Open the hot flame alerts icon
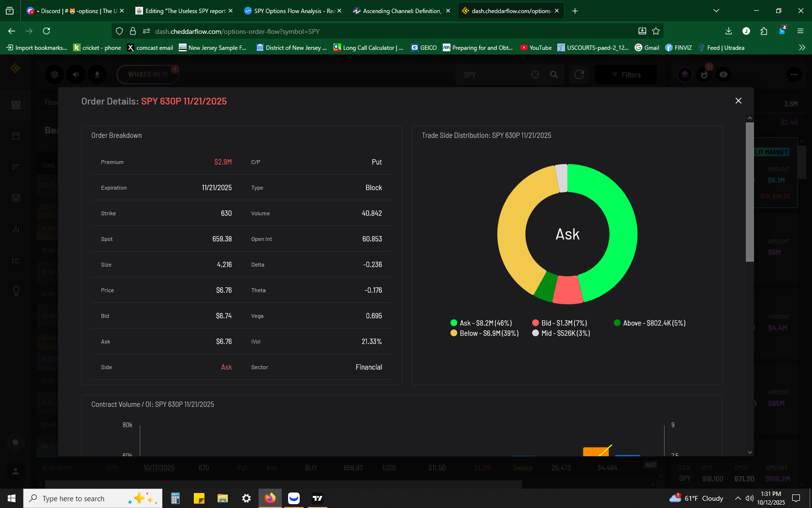 point(704,75)
